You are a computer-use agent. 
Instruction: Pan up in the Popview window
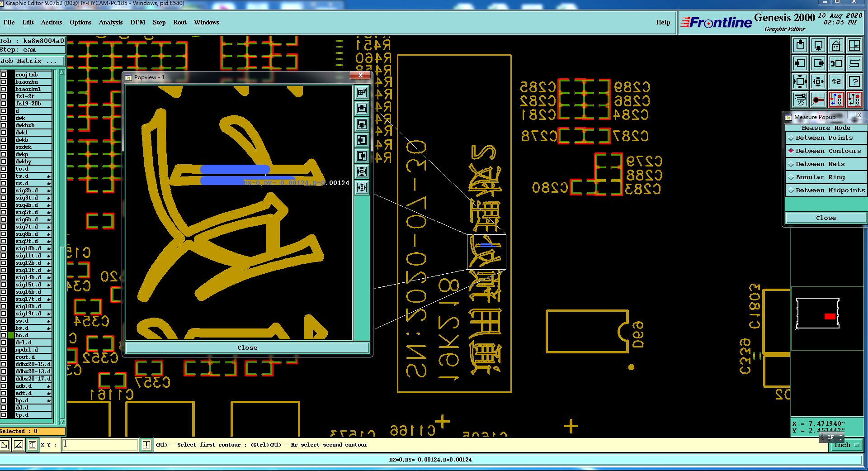[362, 109]
